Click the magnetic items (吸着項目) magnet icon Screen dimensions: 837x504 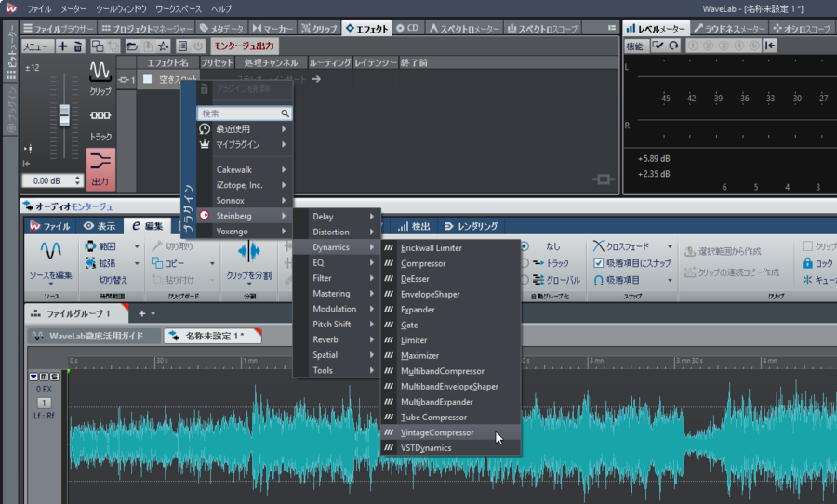click(x=598, y=280)
